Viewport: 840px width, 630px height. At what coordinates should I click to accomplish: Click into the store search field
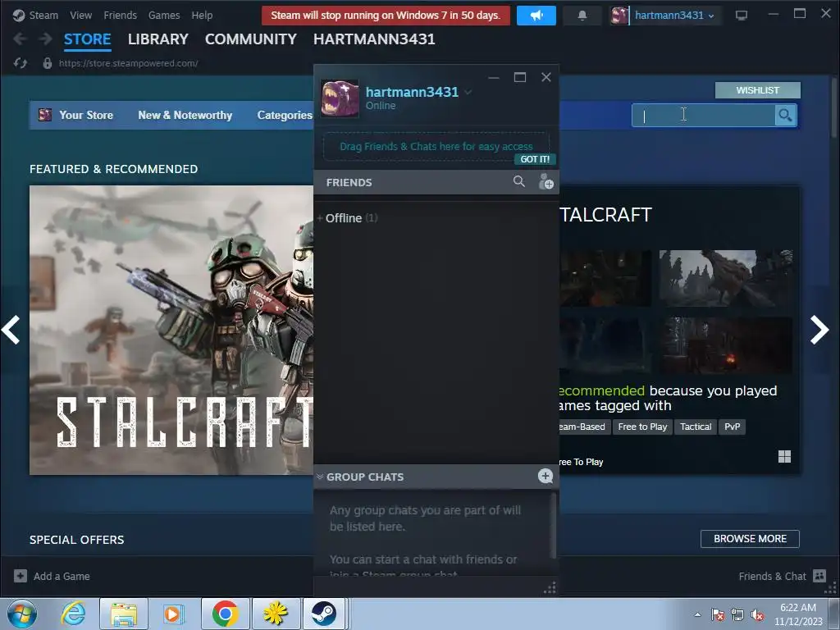click(x=703, y=115)
